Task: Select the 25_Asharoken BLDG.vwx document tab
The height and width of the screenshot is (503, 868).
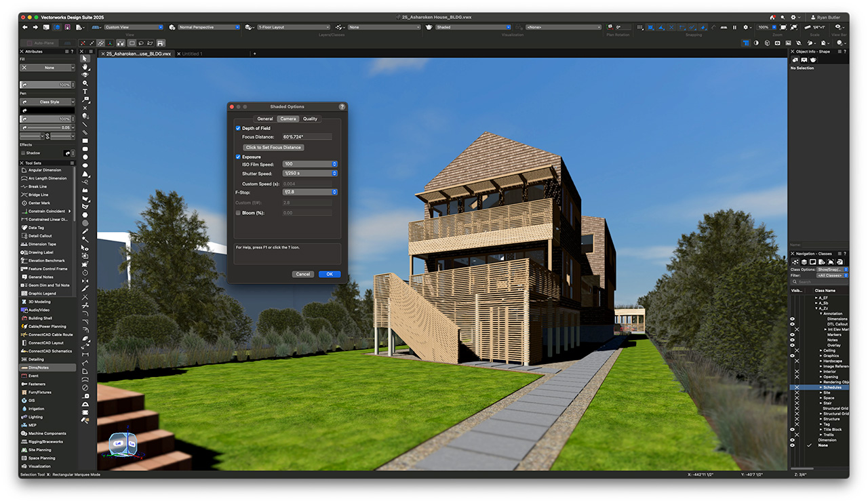Action: coord(138,54)
